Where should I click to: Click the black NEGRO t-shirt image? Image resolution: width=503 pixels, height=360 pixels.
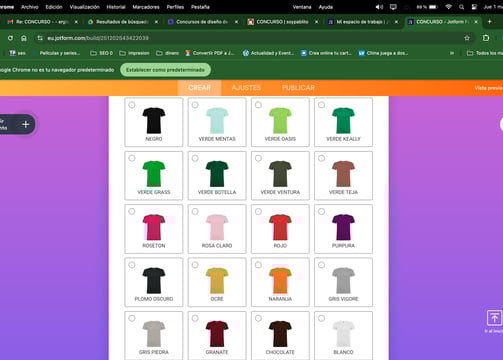(x=154, y=120)
